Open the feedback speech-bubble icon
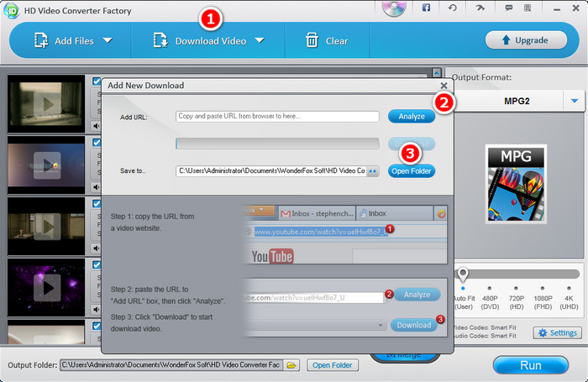 508,8
